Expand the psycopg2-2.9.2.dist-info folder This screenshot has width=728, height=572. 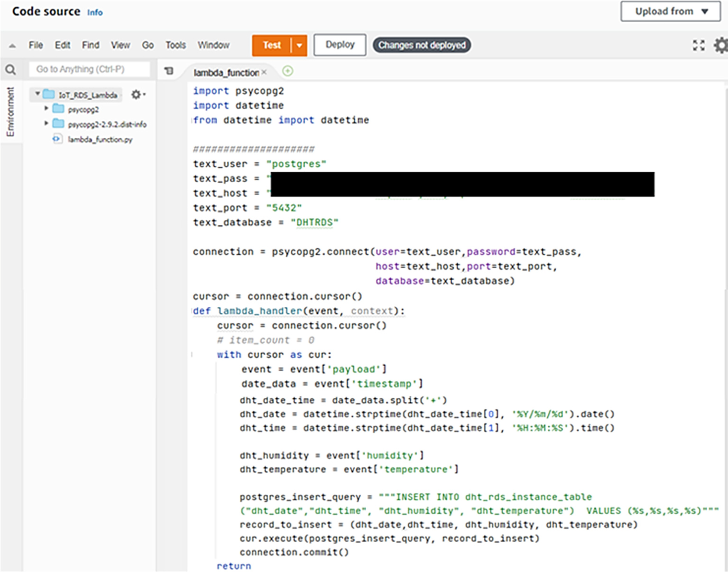(x=47, y=123)
